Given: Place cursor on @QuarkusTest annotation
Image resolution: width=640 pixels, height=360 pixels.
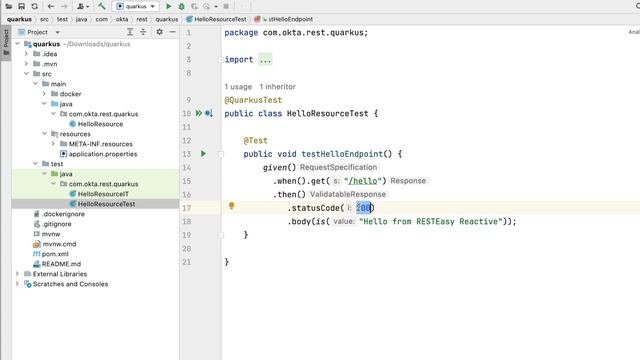Looking at the screenshot, I should (253, 100).
